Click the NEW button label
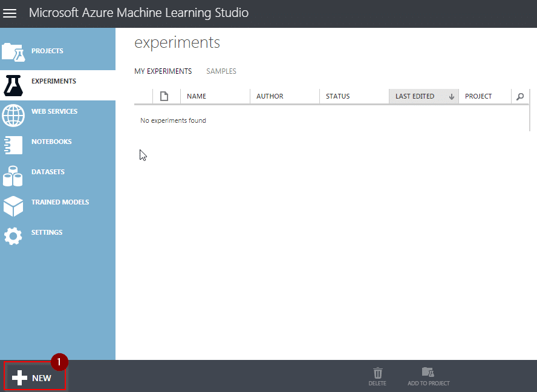Image resolution: width=537 pixels, height=392 pixels. [x=42, y=378]
